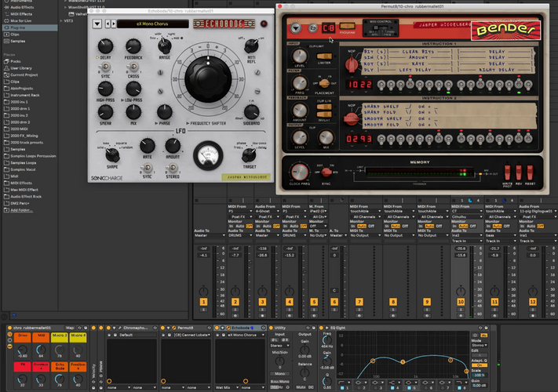Click the large Frequency Shifter knob
The image size is (558, 392).
(208, 79)
